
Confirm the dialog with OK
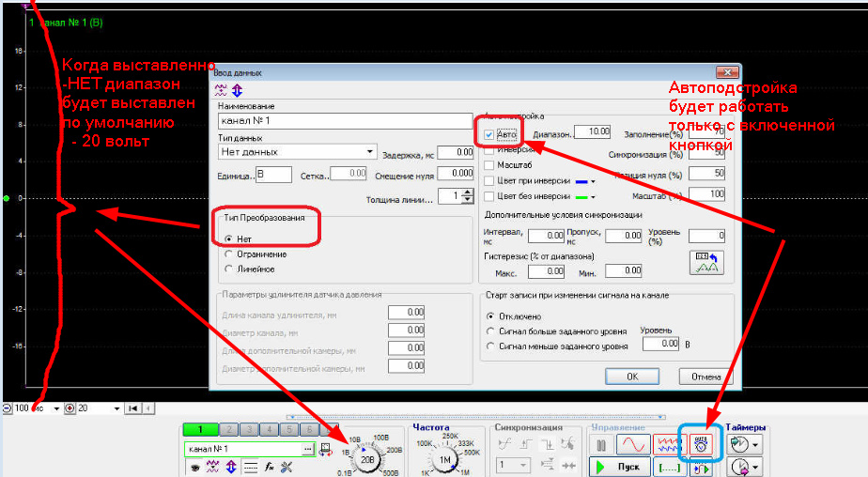pos(632,377)
